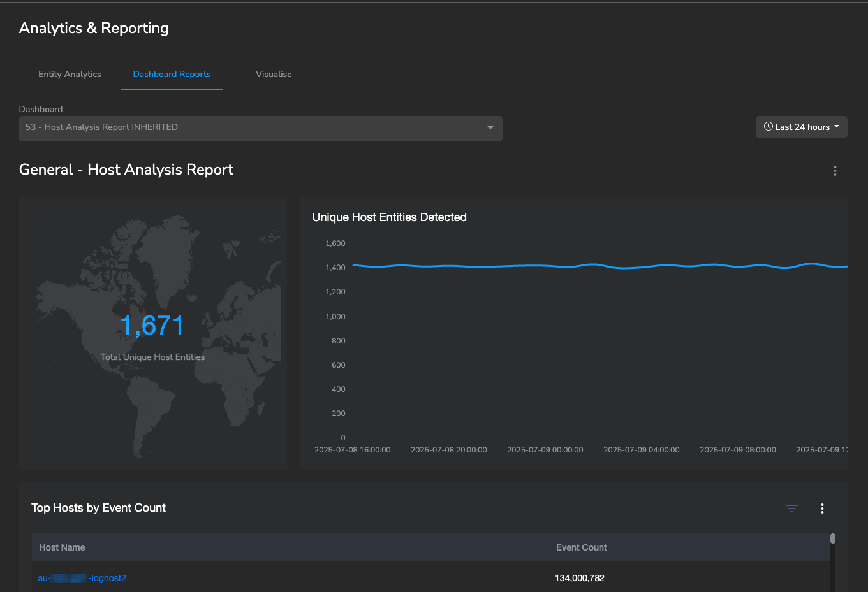Click the caret inside the Dashboard selector
Screen dimensions: 868x592
(x=490, y=127)
